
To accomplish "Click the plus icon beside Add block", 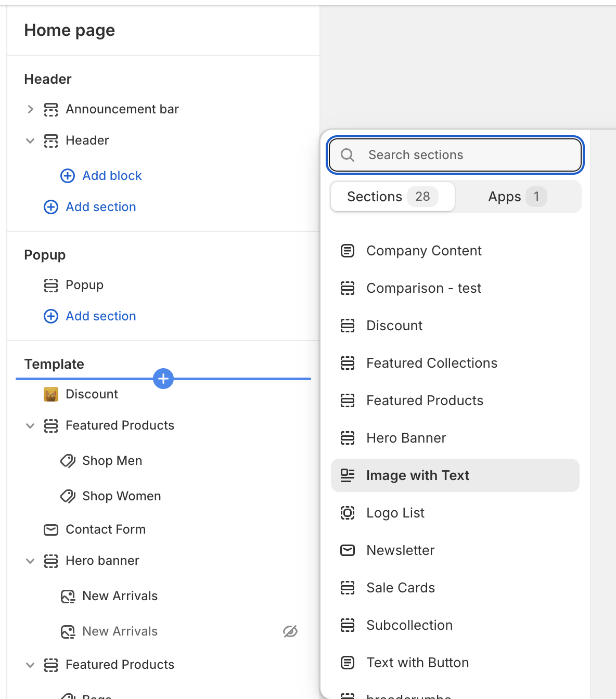I will [x=68, y=176].
